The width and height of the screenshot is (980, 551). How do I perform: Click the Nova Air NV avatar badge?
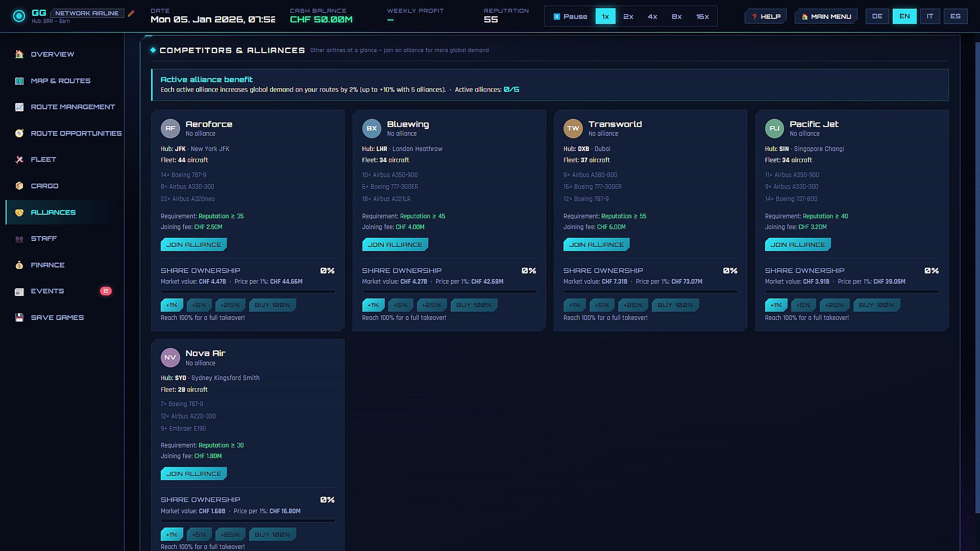pyautogui.click(x=170, y=358)
